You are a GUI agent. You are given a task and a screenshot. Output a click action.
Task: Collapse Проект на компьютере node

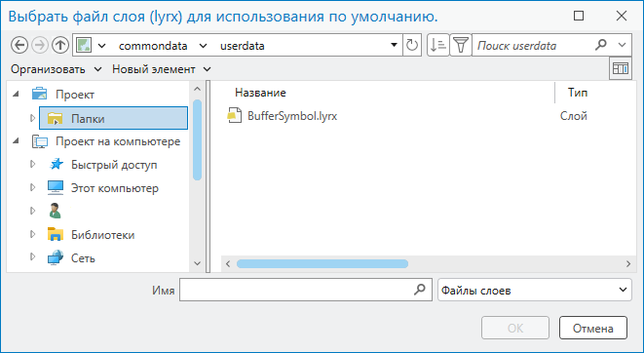pyautogui.click(x=16, y=141)
